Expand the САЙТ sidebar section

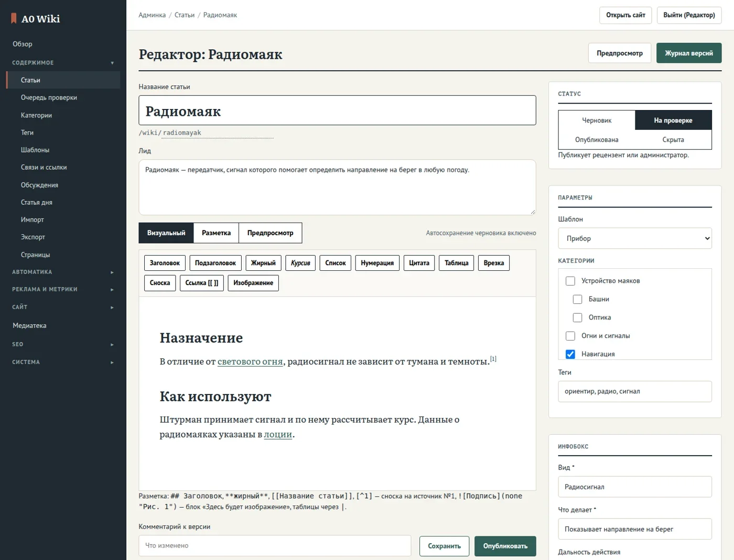(63, 307)
